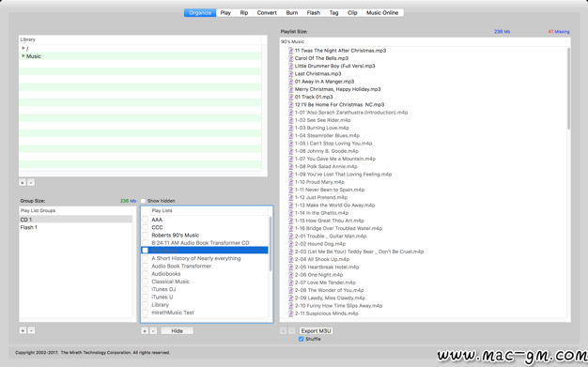Open the Music Online tab
The image size is (588, 367).
coord(382,13)
